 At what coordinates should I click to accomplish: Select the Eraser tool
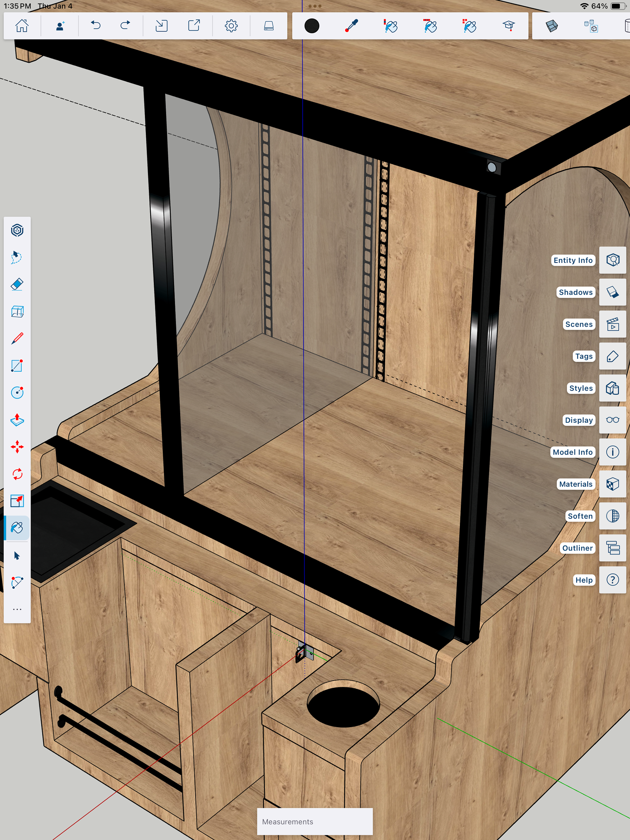(x=17, y=284)
